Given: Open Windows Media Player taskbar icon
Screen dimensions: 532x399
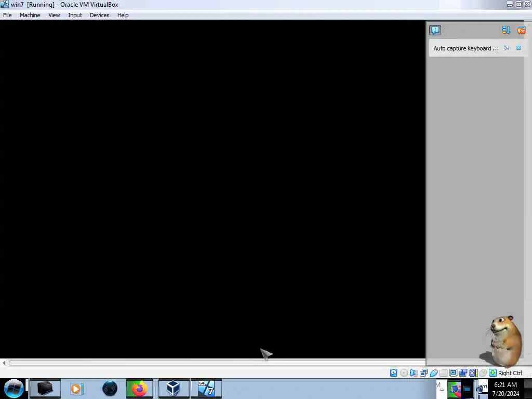Looking at the screenshot, I should coord(77,389).
